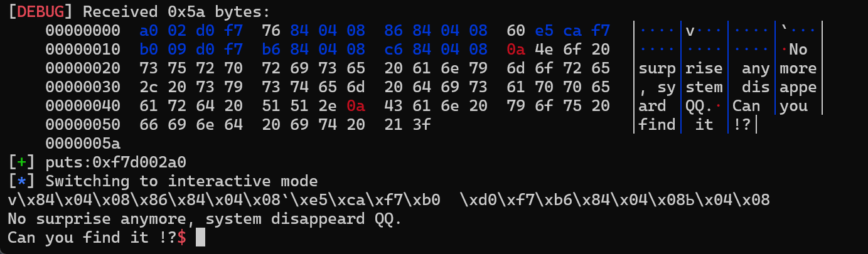Viewport: 868px width, 254px height.
Task: Click the leaked address puts:0xf7d002a0
Action: pyautogui.click(x=116, y=162)
